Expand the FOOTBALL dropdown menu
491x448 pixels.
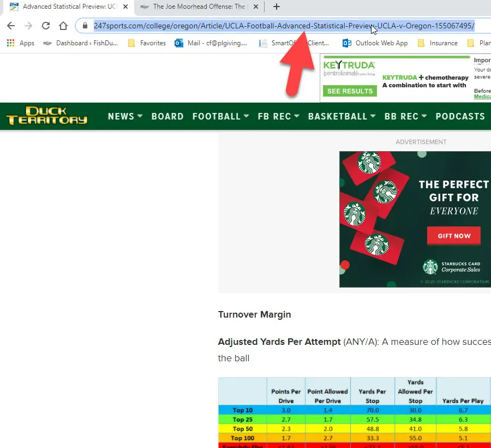coord(220,116)
